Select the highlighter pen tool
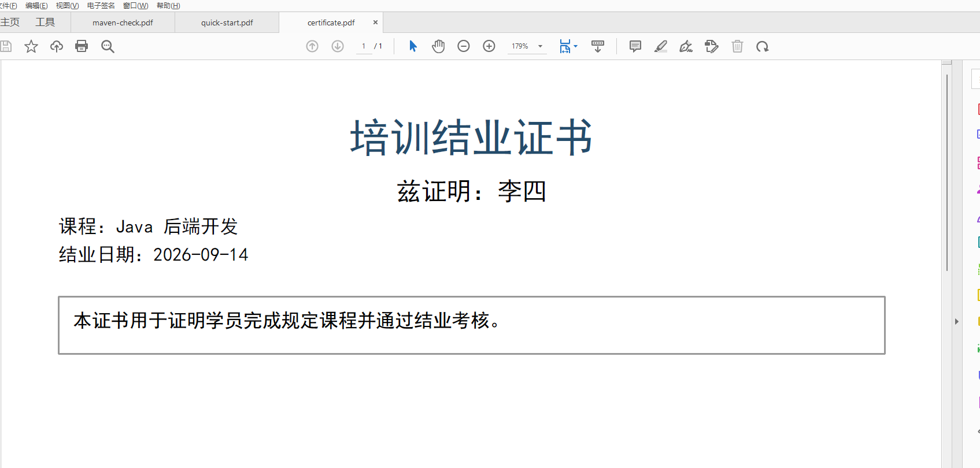980x468 pixels. click(661, 46)
